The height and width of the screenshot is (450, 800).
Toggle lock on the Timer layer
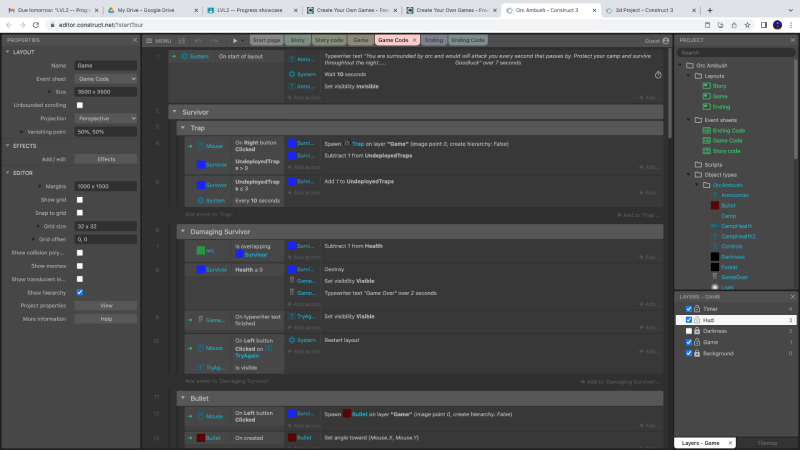(697, 309)
